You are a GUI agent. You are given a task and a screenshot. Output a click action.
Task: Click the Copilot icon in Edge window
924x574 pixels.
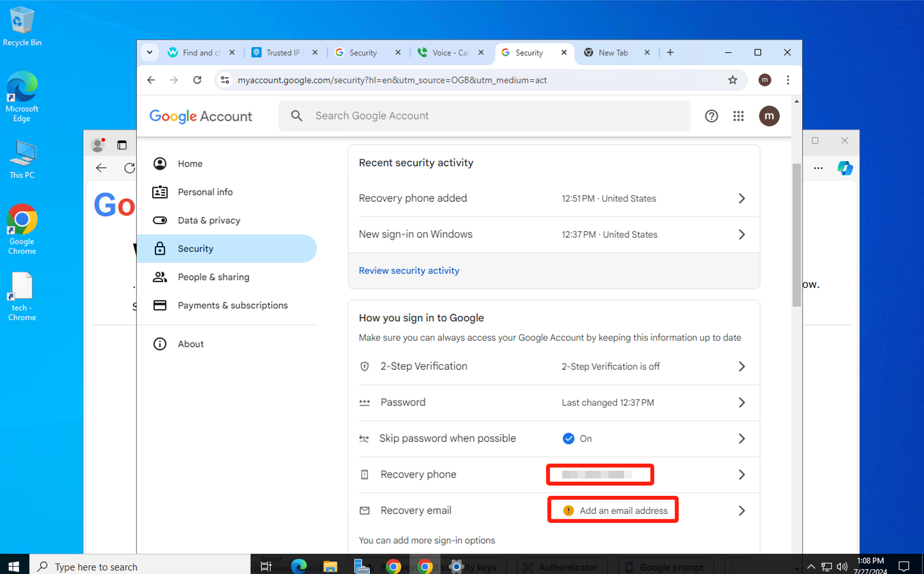pos(845,168)
